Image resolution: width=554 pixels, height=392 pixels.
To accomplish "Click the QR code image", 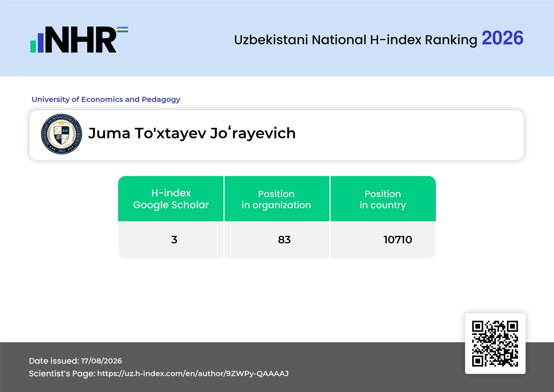I will click(495, 343).
